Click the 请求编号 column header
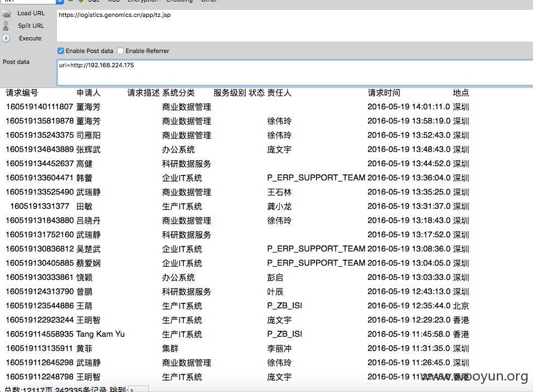 pyautogui.click(x=22, y=93)
